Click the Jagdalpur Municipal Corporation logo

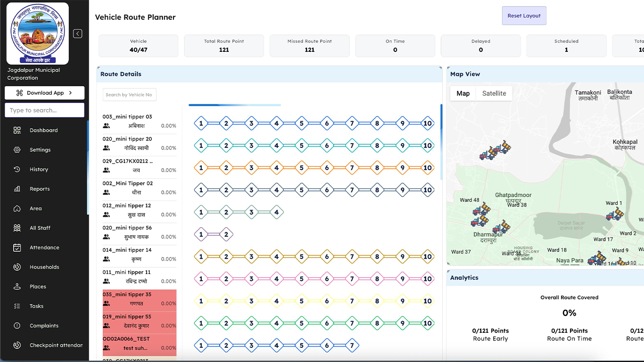coord(38,33)
